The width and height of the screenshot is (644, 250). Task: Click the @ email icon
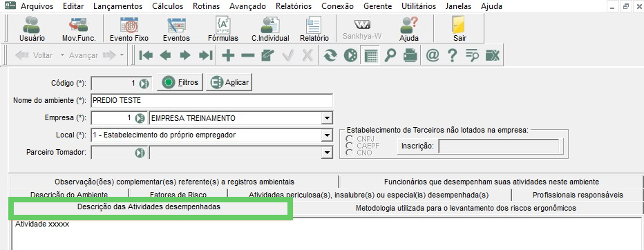tap(433, 55)
